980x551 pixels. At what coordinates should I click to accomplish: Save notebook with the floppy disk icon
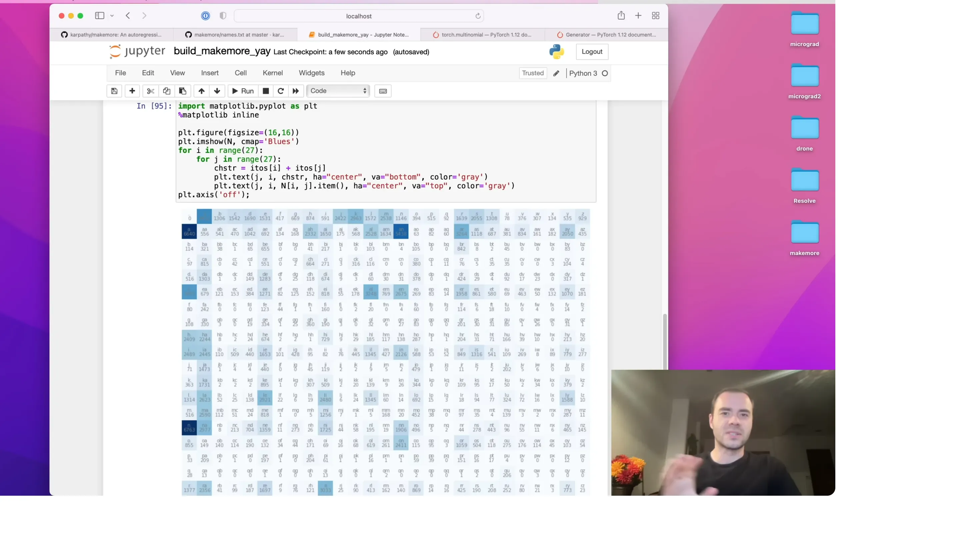click(114, 91)
